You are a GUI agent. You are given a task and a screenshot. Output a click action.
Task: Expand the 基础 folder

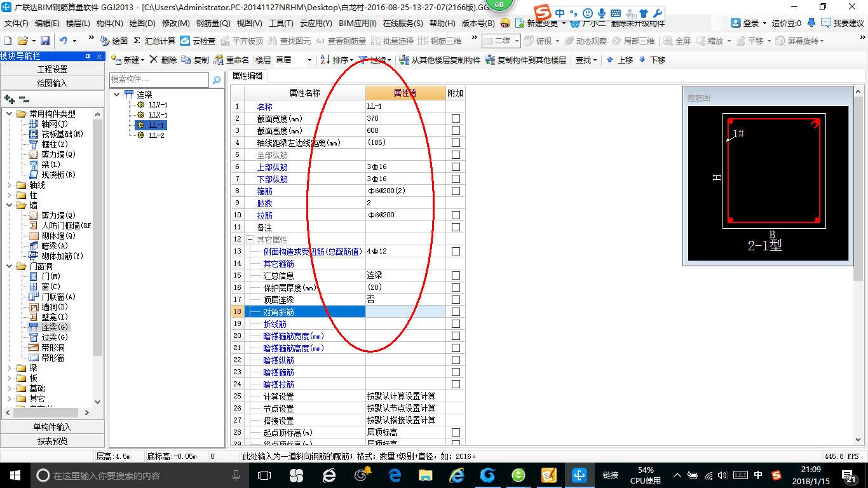pyautogui.click(x=10, y=388)
